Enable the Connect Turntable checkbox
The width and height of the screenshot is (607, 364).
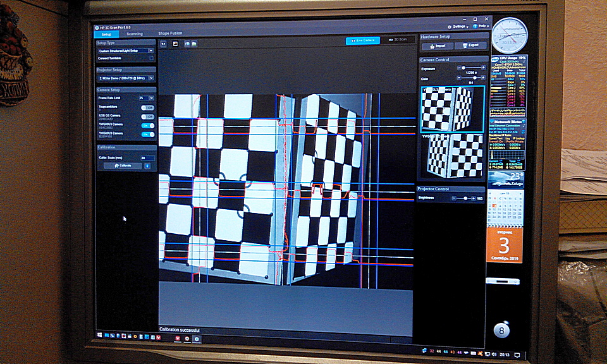tap(151, 58)
